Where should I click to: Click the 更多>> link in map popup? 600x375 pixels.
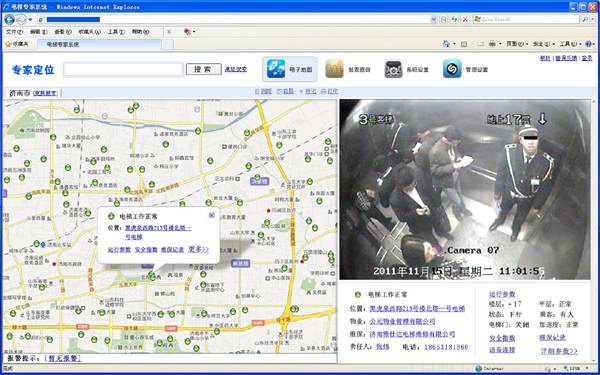coord(198,249)
